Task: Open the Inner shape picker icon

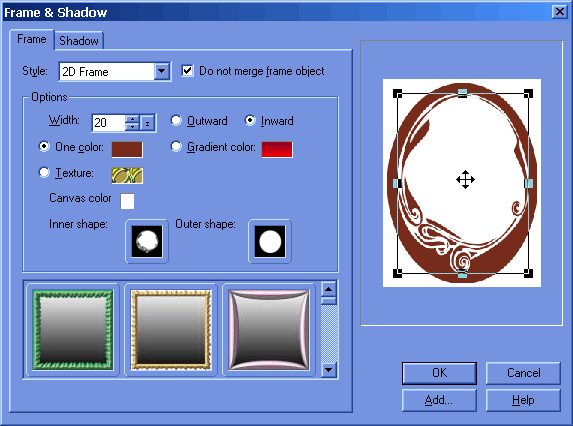Action: (147, 241)
